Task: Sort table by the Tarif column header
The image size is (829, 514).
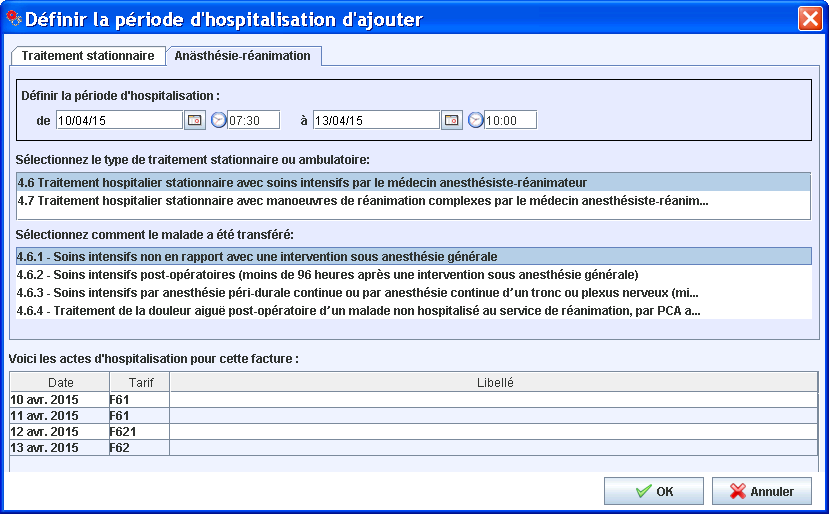Action: (140, 382)
